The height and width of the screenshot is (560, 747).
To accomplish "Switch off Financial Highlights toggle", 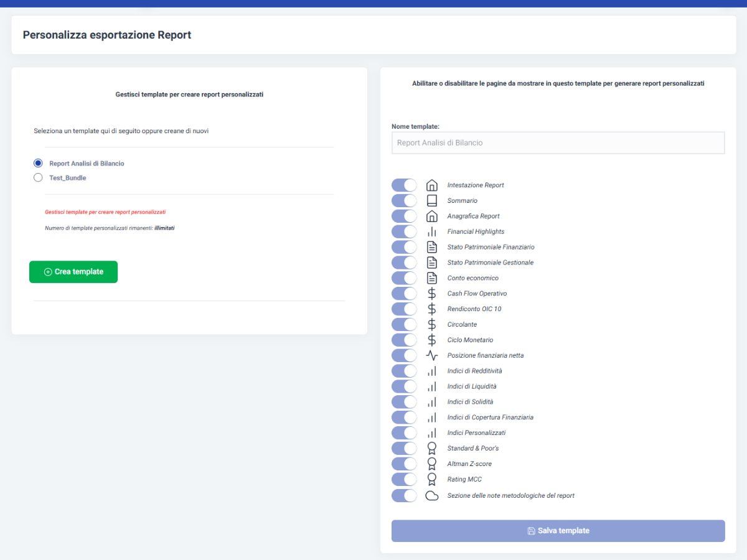I will [x=404, y=231].
